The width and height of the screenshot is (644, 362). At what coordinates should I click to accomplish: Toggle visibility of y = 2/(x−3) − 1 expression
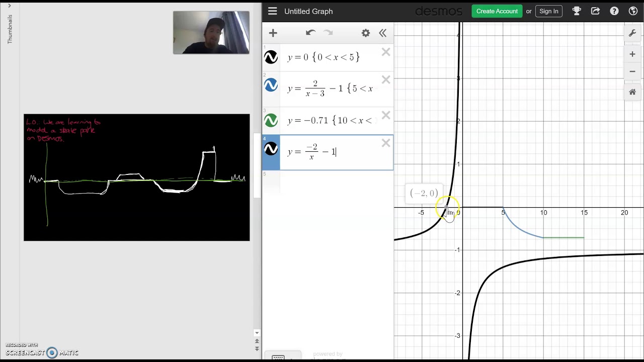271,85
